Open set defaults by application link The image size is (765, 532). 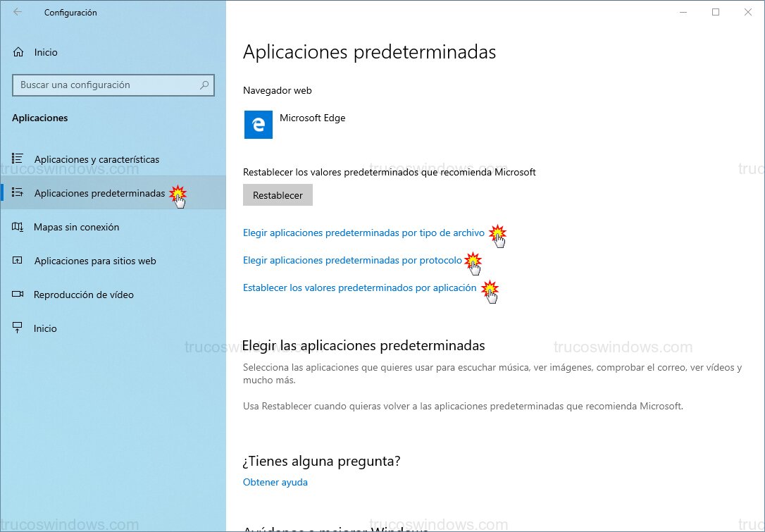point(361,287)
